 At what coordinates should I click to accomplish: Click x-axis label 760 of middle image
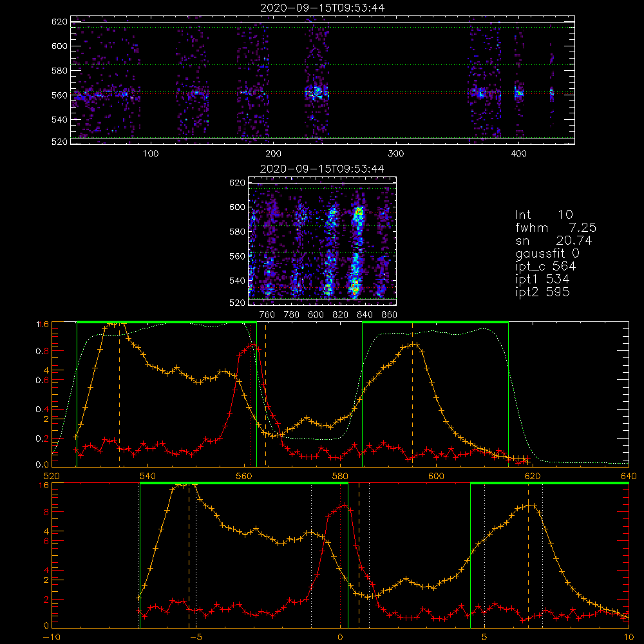[x=267, y=315]
